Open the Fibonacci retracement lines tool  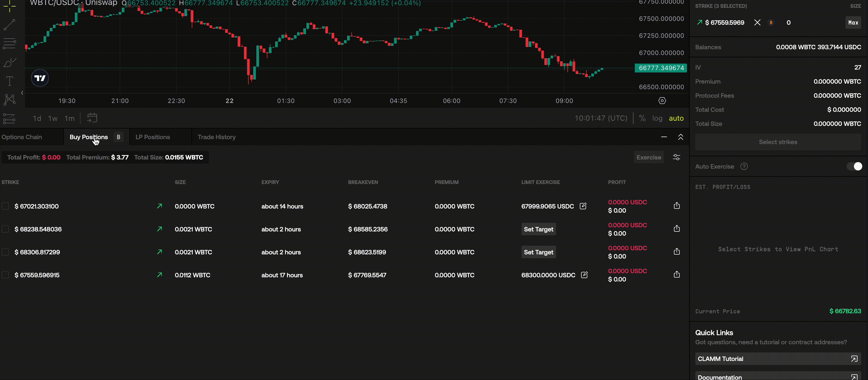coord(9,44)
